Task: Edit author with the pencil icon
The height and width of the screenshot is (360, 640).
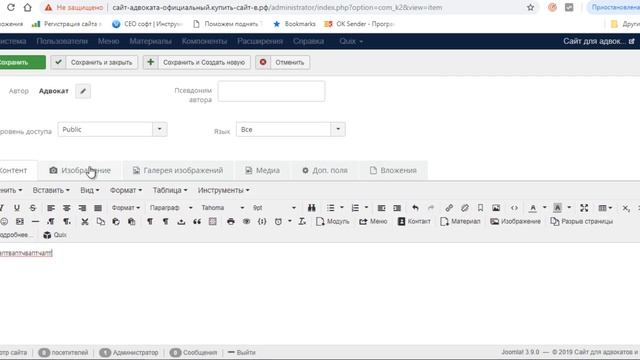Action: click(83, 91)
